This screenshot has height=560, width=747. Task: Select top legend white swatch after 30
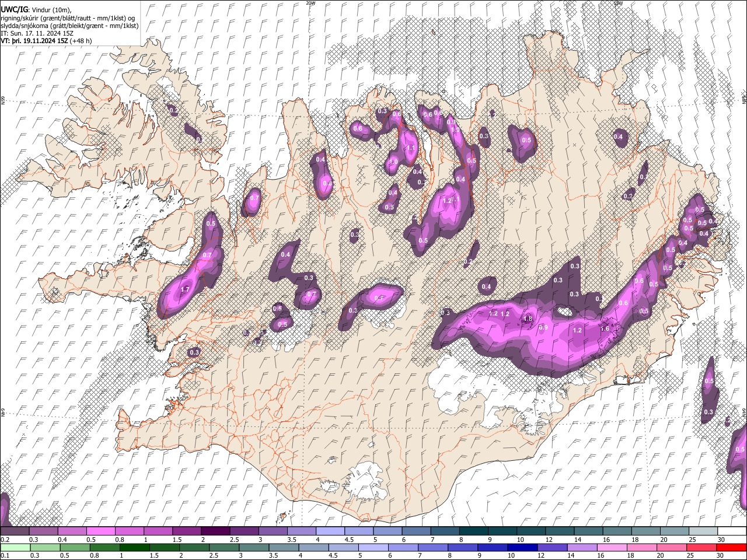coord(731,531)
